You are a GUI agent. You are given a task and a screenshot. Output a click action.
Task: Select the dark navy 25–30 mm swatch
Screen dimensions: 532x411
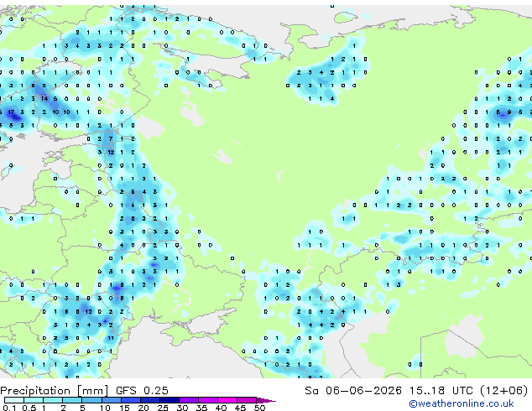tap(169, 400)
